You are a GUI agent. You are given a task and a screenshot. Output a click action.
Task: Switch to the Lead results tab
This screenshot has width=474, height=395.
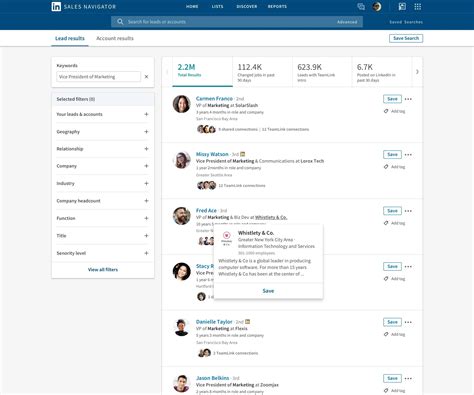(70, 38)
